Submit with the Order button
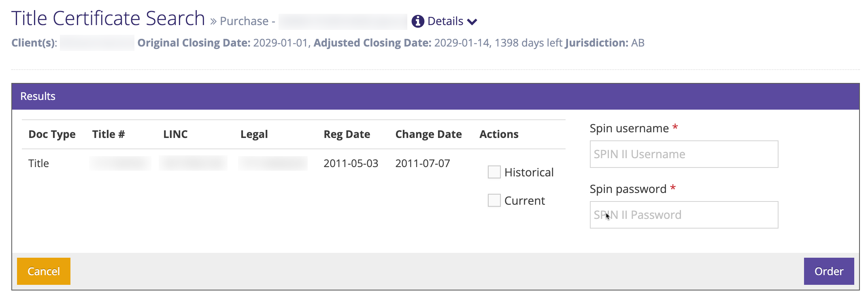868x301 pixels. tap(829, 271)
